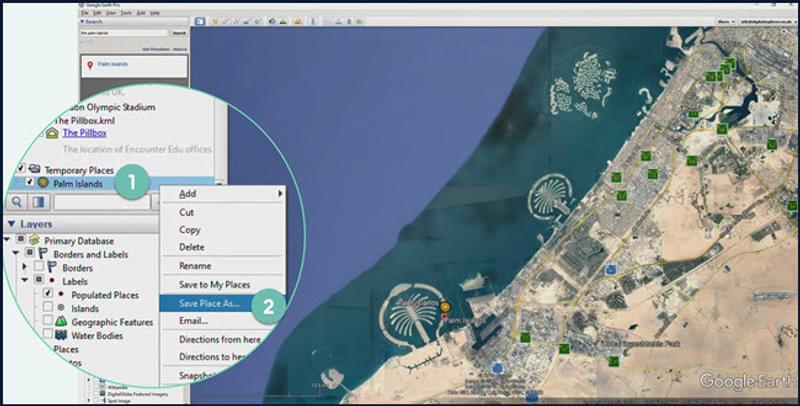The image size is (800, 406).
Task: Click the Borders and Labels flag icon
Action: click(x=43, y=253)
